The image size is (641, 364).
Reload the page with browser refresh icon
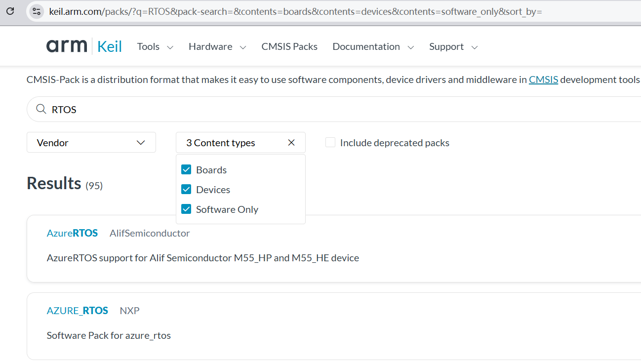tap(10, 11)
